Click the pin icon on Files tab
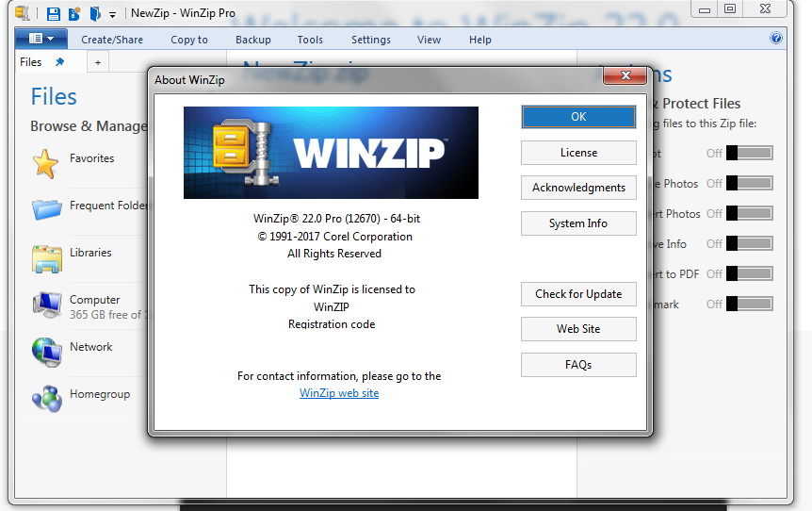Screen dimensions: 812x511 (x=59, y=61)
